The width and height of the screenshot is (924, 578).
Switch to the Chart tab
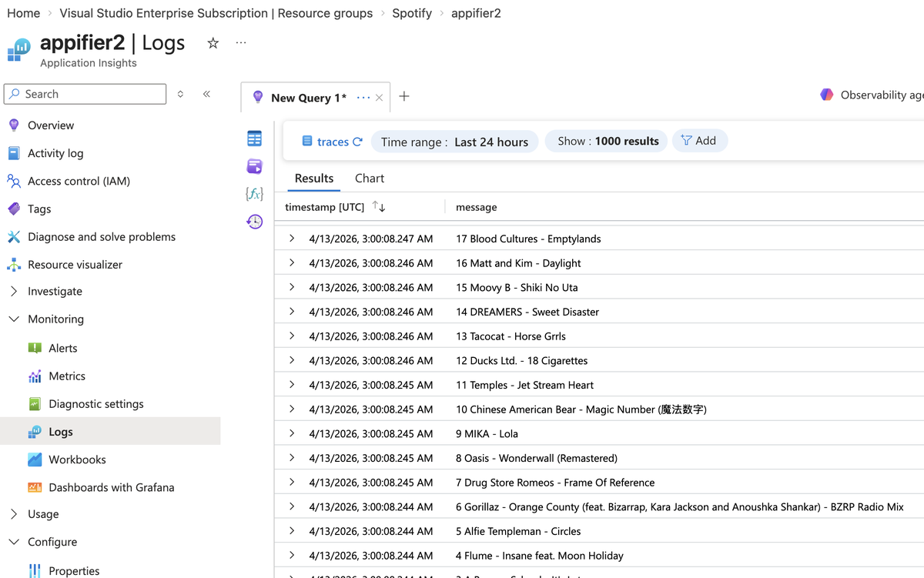[370, 179]
